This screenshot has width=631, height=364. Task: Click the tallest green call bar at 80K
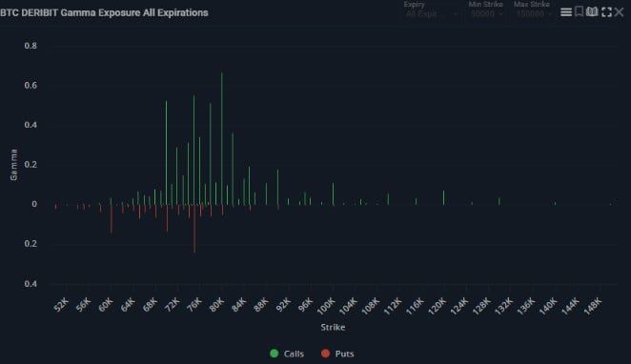(222, 138)
